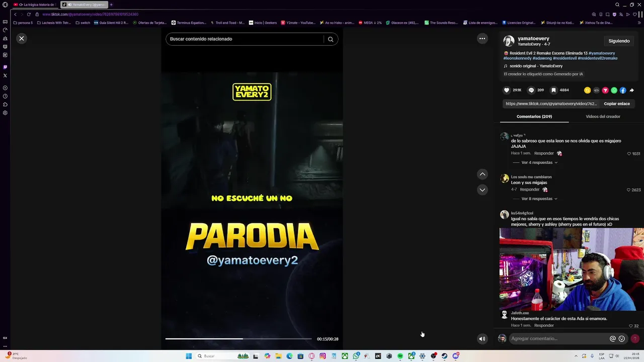Post the comment with the red arrow button

635,338
